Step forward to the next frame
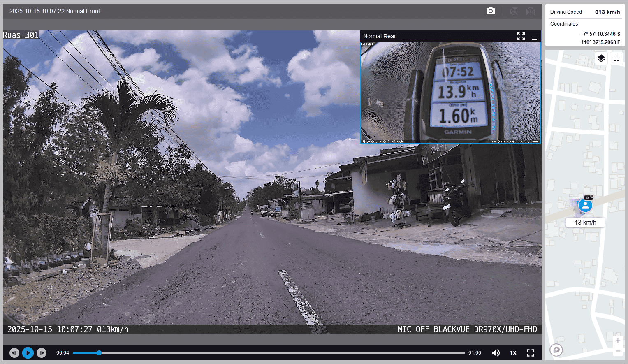The height and width of the screenshot is (364, 628). point(42,353)
